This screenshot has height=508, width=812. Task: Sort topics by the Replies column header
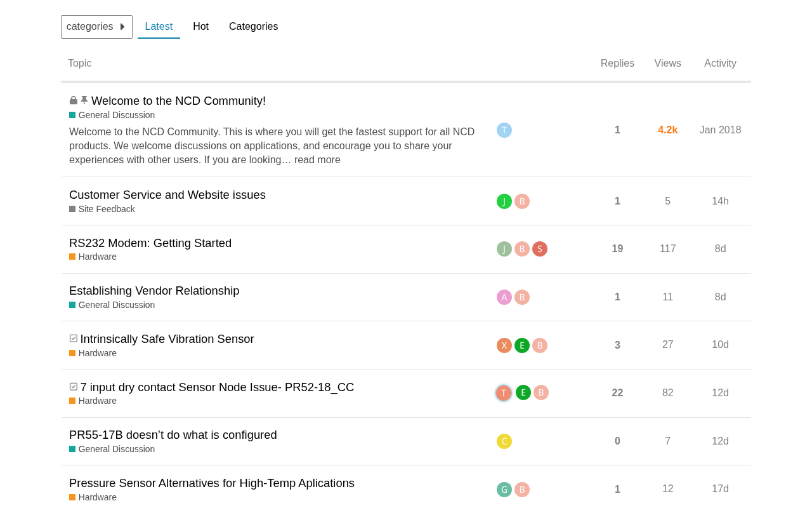pyautogui.click(x=617, y=63)
